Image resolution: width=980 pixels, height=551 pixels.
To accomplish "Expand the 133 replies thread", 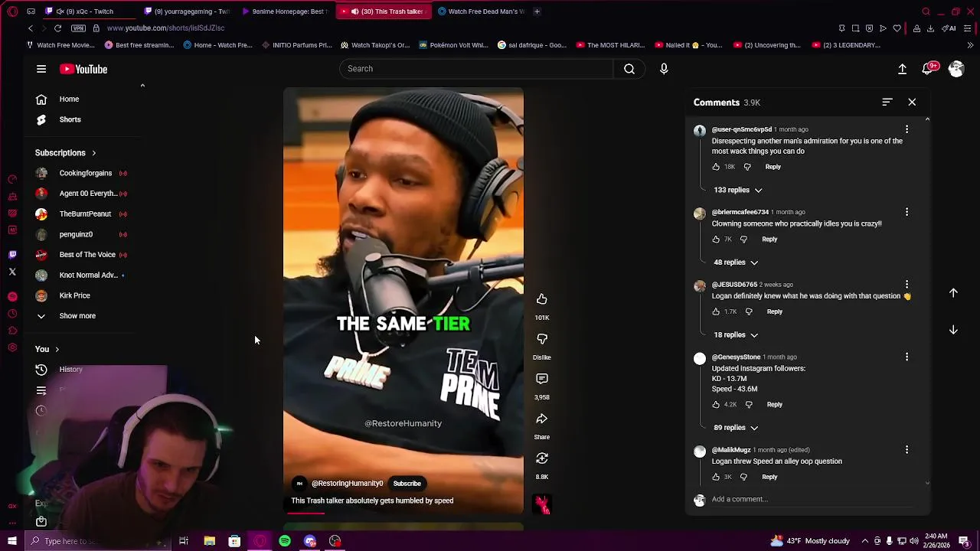I will tap(738, 190).
